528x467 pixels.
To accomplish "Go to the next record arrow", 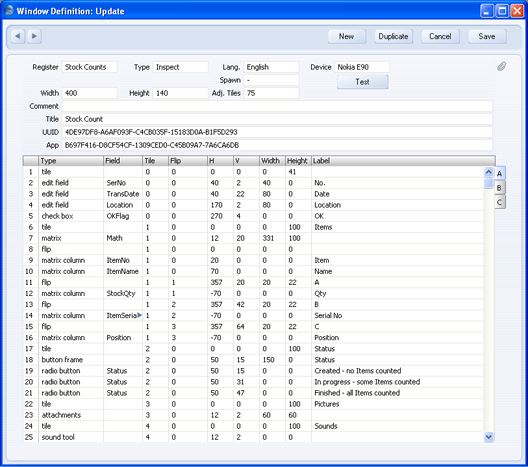I will [x=34, y=36].
